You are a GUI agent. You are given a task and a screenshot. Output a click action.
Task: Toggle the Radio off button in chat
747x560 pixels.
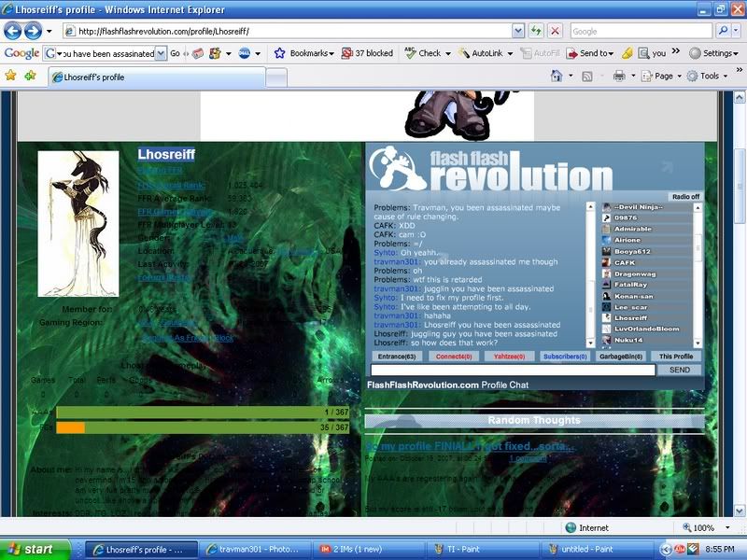click(x=685, y=197)
